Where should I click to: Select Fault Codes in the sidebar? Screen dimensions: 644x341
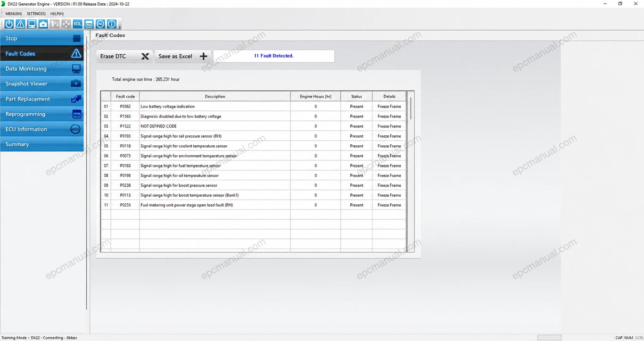[42, 54]
